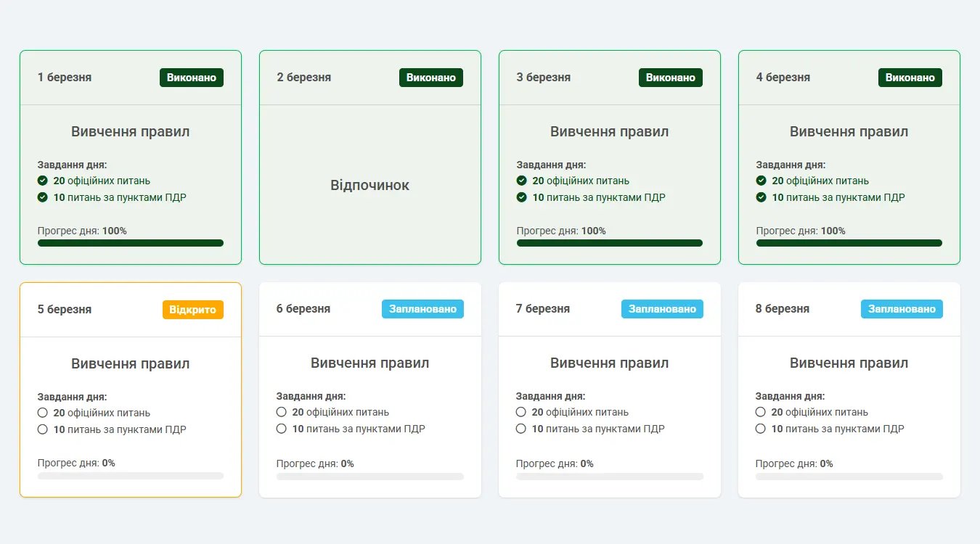Click the empty progress bar on 5 березня
The image size is (980, 544).
(x=131, y=476)
